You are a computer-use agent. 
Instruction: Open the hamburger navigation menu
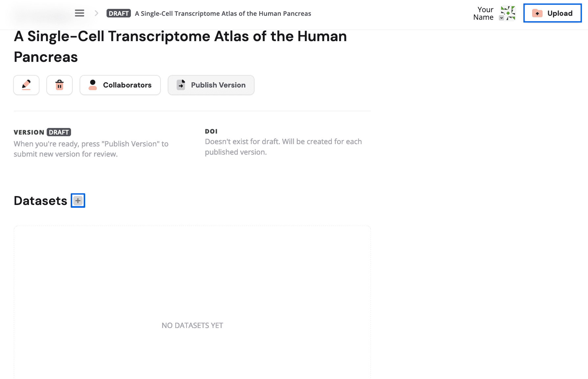coord(79,13)
